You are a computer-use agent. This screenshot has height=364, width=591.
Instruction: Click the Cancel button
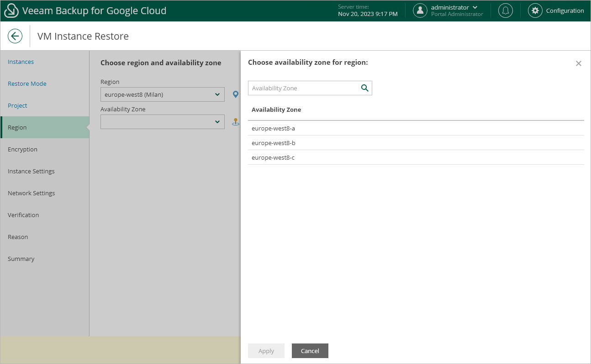click(310, 351)
